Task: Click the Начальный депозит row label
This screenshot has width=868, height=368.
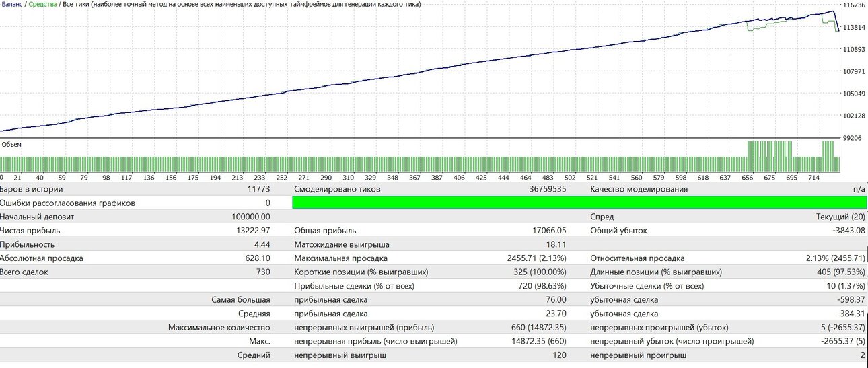Action: (x=37, y=217)
